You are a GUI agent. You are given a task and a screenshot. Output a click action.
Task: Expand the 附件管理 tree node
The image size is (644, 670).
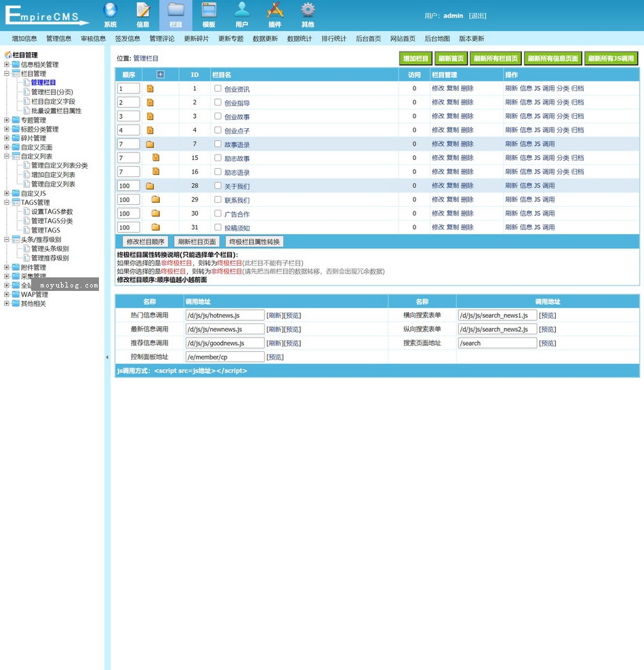[x=6, y=267]
